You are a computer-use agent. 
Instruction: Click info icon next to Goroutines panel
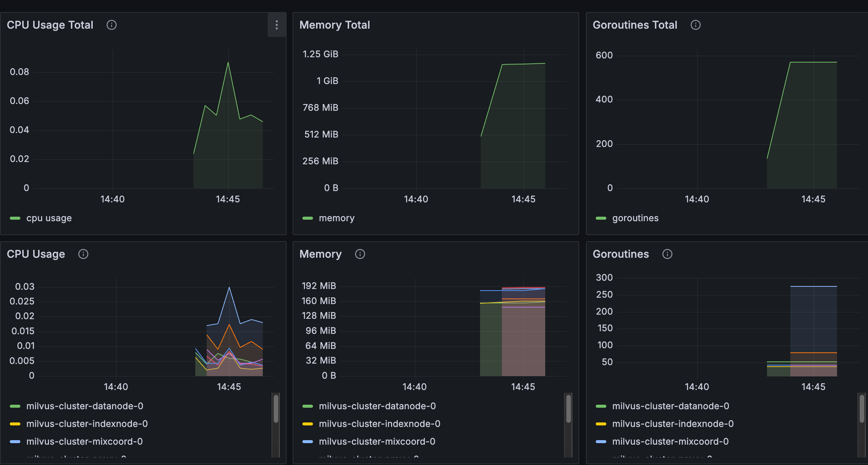coord(667,254)
